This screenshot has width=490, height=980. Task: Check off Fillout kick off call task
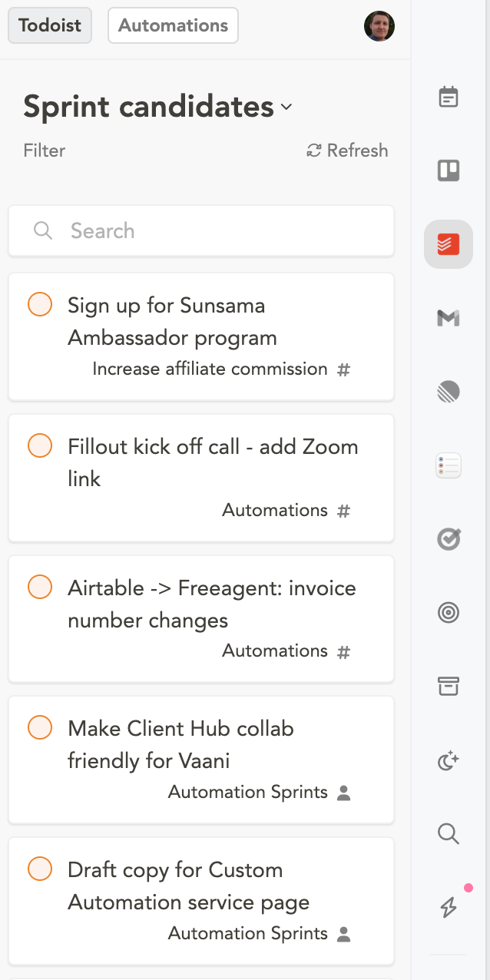tap(40, 445)
